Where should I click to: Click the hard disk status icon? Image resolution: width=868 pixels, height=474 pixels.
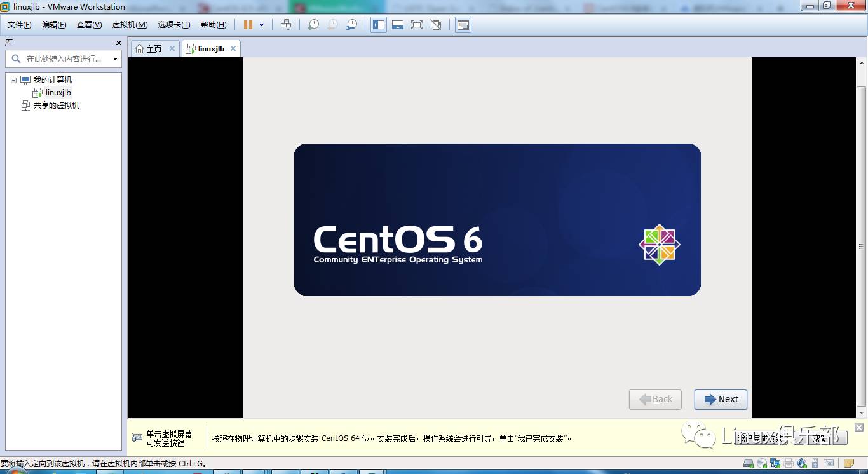[748, 463]
